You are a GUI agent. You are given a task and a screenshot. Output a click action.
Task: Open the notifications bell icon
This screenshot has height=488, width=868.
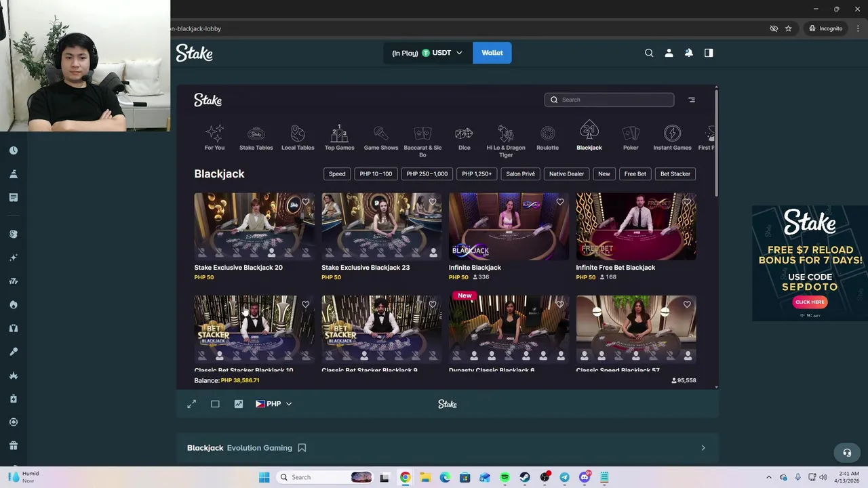coord(689,53)
